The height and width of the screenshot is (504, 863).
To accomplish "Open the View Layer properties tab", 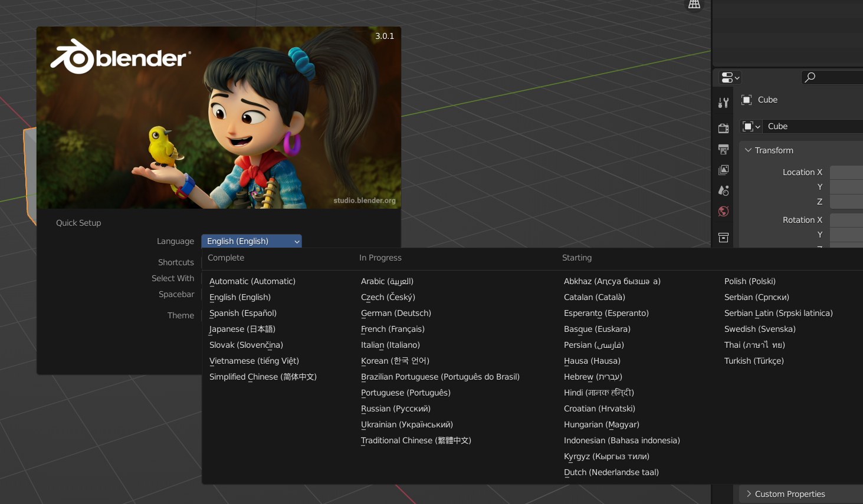I will click(x=723, y=170).
